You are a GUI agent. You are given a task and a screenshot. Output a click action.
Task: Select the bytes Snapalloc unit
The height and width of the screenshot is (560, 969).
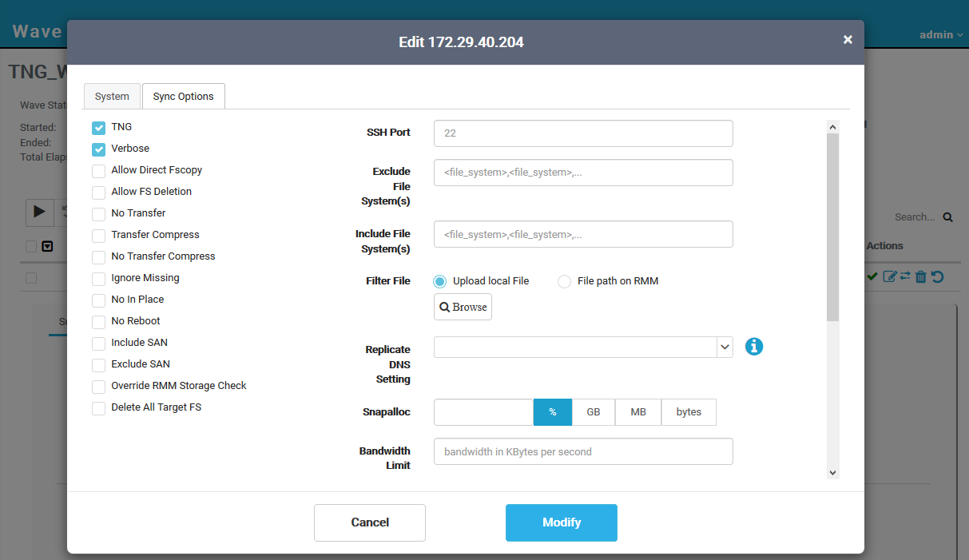click(x=689, y=412)
